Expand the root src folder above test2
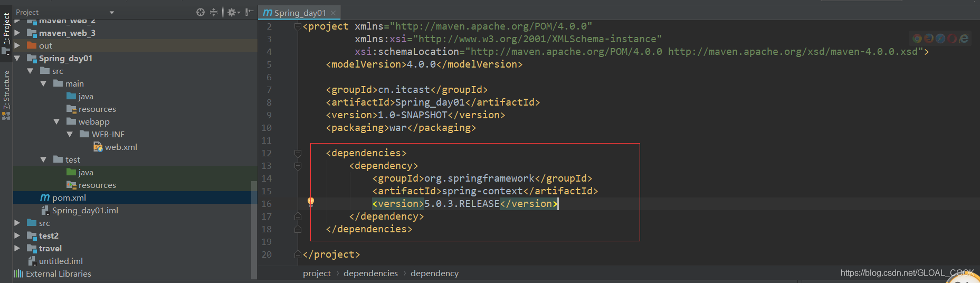 pos(17,223)
